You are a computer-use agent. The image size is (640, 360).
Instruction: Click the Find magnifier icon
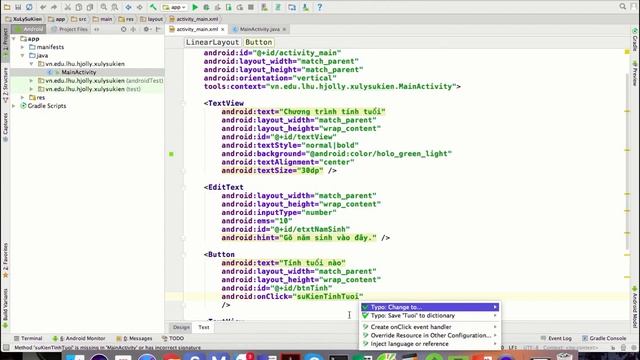tap(104, 7)
